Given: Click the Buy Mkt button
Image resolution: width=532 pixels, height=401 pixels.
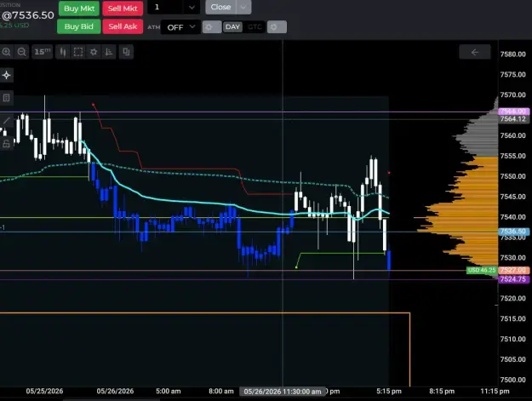Looking at the screenshot, I should pyautogui.click(x=79, y=9).
